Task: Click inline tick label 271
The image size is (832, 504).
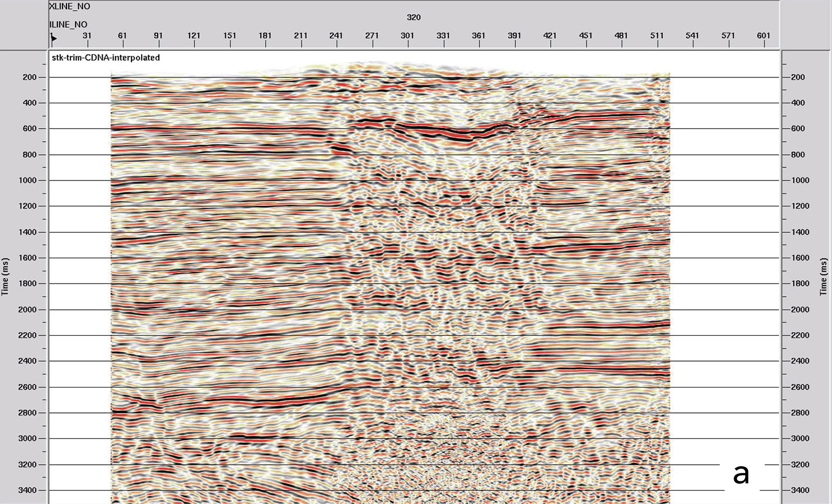Action: click(372, 35)
